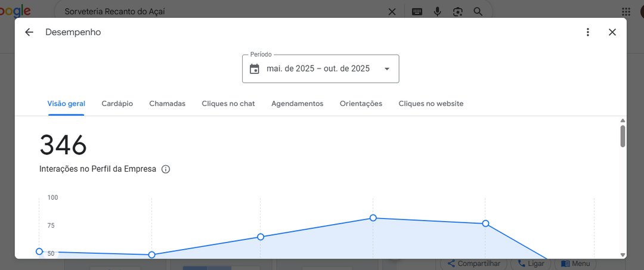Image resolution: width=644 pixels, height=270 pixels.
Task: Clear the search box with the X icon
Action: pyautogui.click(x=392, y=11)
